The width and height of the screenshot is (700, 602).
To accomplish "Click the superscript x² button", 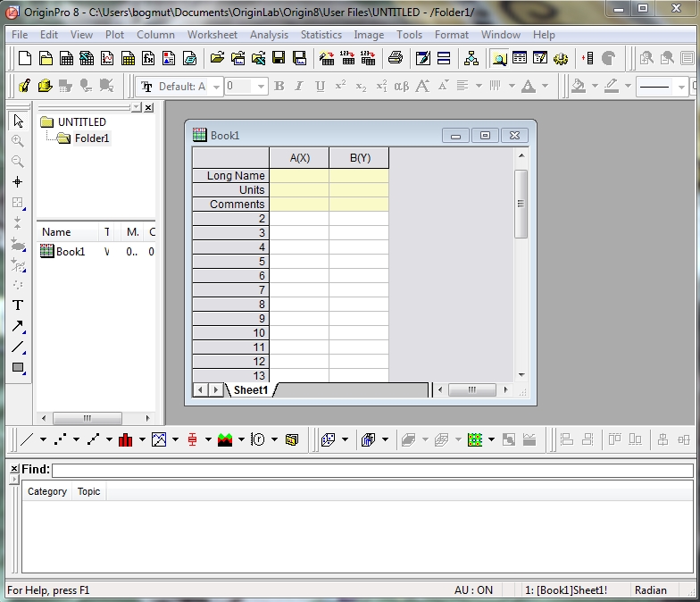I will 341,86.
